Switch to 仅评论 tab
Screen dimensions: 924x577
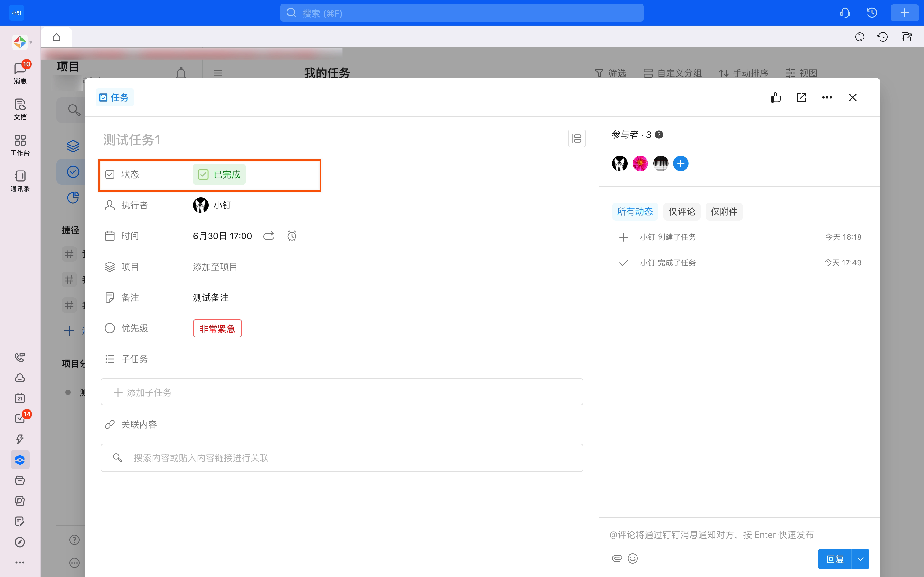click(x=681, y=212)
